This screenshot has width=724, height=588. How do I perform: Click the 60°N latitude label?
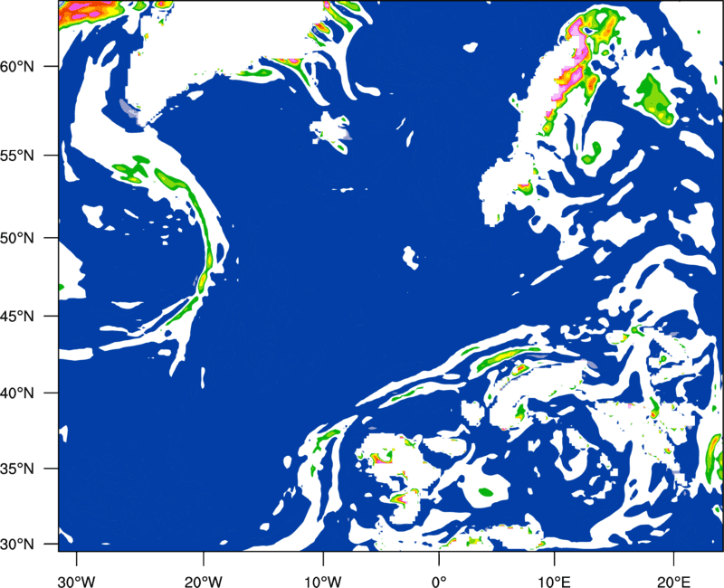click(x=17, y=66)
